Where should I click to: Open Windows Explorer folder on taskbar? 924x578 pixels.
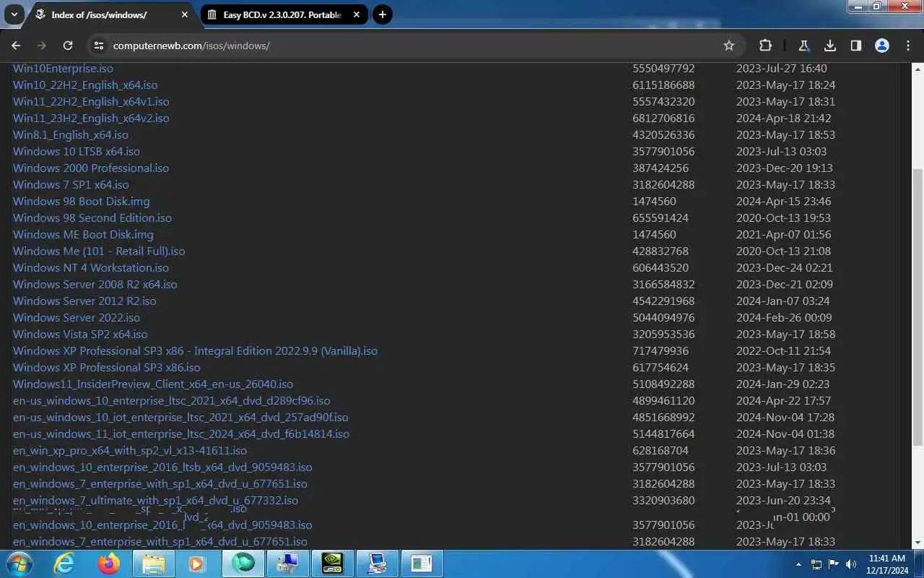[153, 564]
